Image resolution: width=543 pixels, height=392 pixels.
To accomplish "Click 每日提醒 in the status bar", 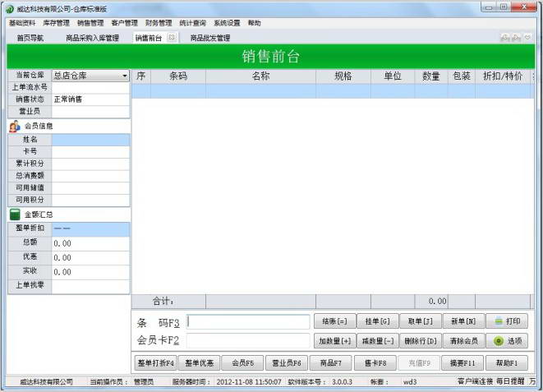I will (x=510, y=381).
